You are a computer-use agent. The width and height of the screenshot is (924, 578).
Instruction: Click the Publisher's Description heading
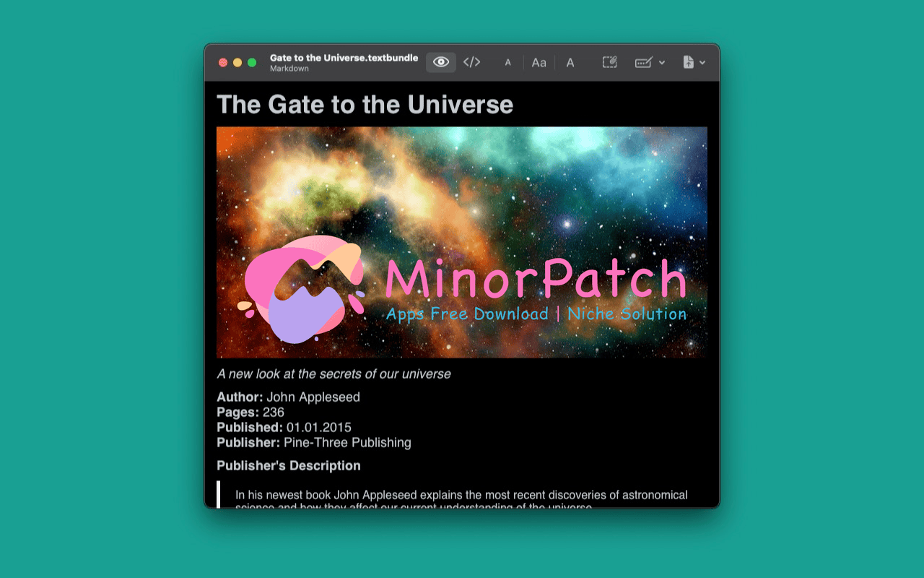(x=289, y=465)
